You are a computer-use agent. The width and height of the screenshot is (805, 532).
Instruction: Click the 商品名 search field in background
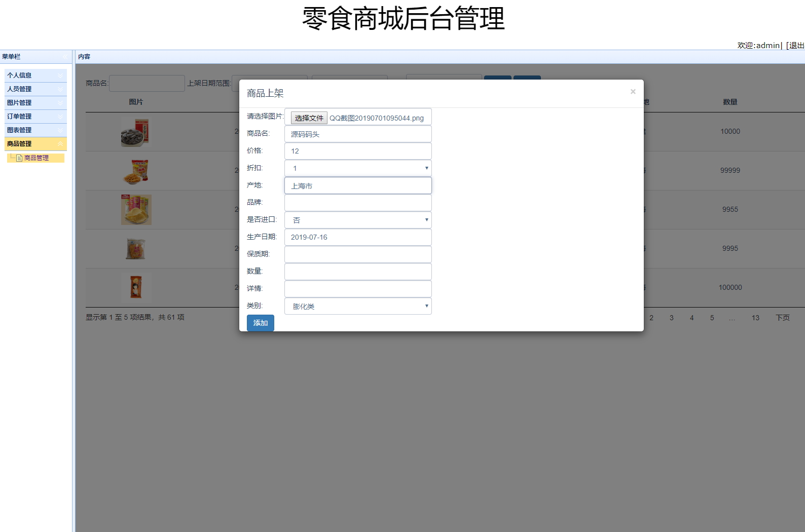(x=147, y=83)
